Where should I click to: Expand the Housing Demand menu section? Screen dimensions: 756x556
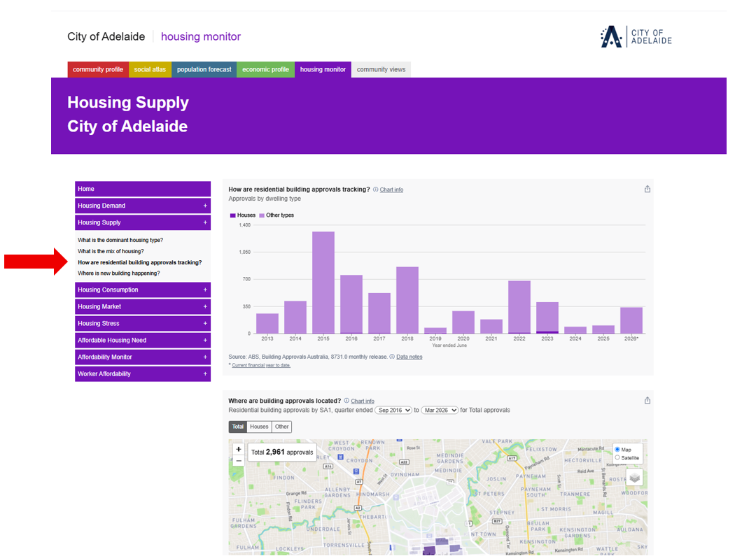click(x=143, y=206)
